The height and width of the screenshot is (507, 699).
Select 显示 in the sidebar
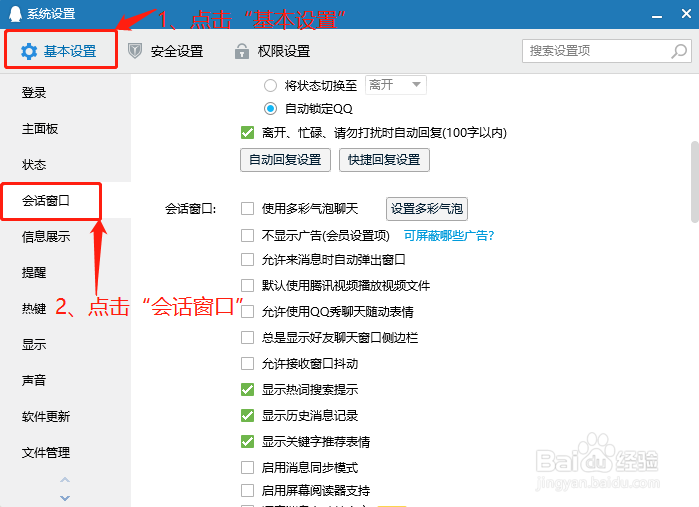point(34,345)
